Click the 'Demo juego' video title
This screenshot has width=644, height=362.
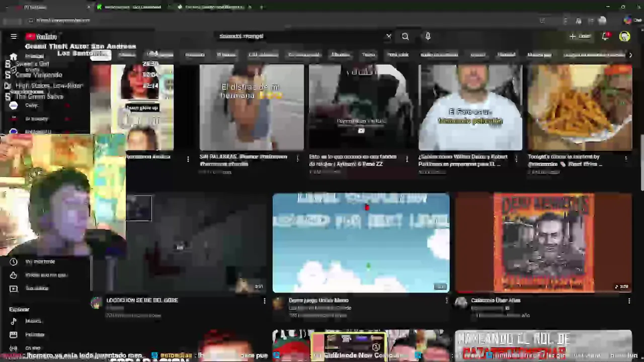point(318,300)
